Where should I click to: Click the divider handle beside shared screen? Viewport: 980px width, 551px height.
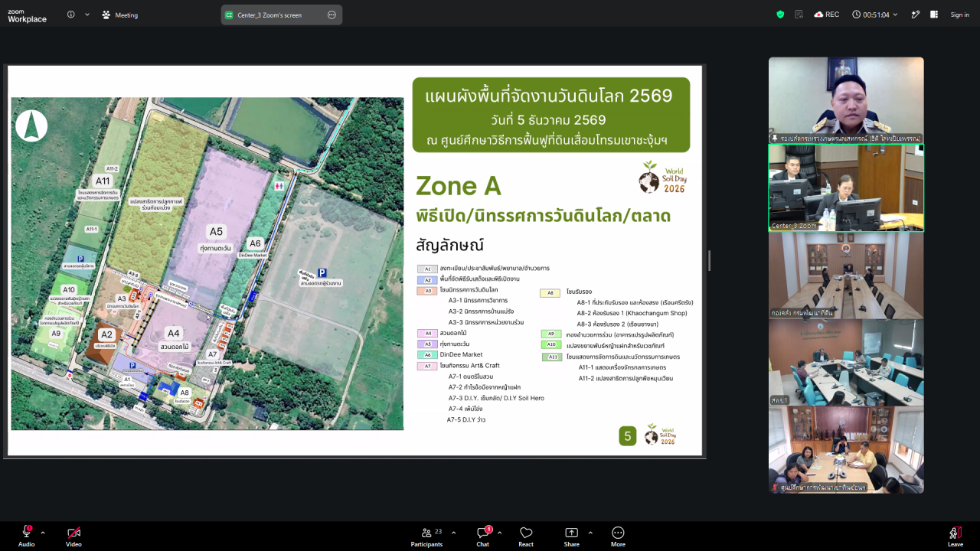[709, 260]
